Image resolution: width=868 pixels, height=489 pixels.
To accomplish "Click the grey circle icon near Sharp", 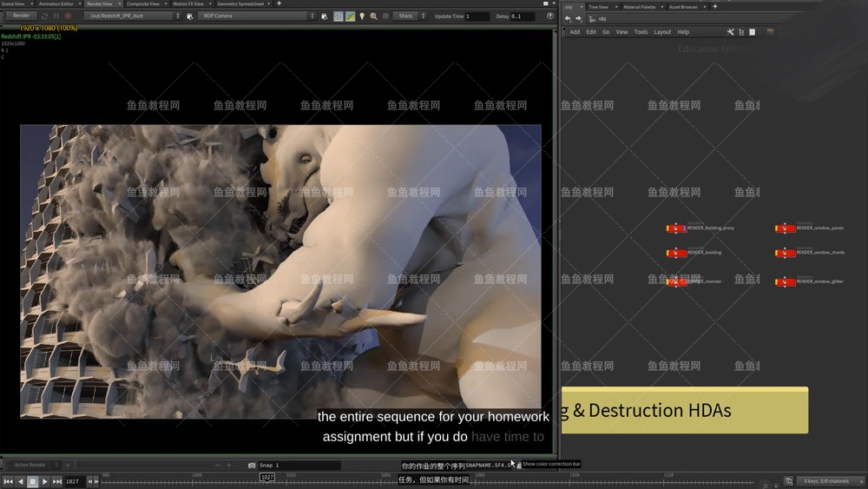I will pyautogui.click(x=386, y=16).
